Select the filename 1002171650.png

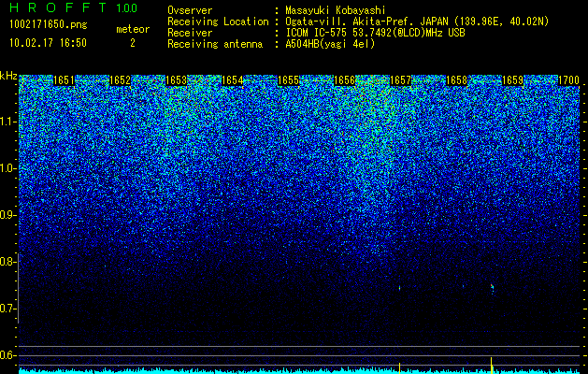click(x=49, y=24)
